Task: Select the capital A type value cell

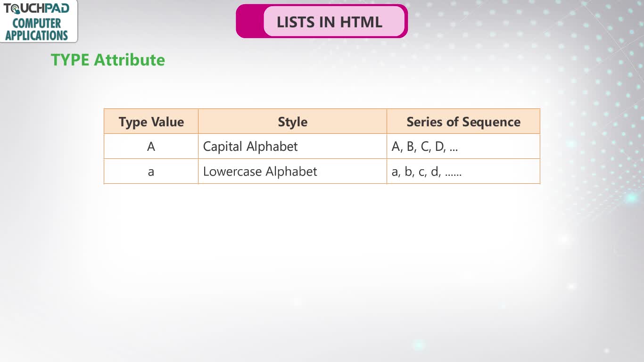Action: 151,147
